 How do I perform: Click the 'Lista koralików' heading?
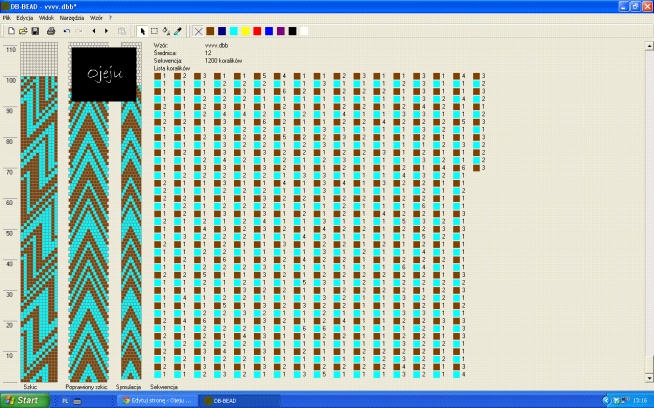pos(172,68)
